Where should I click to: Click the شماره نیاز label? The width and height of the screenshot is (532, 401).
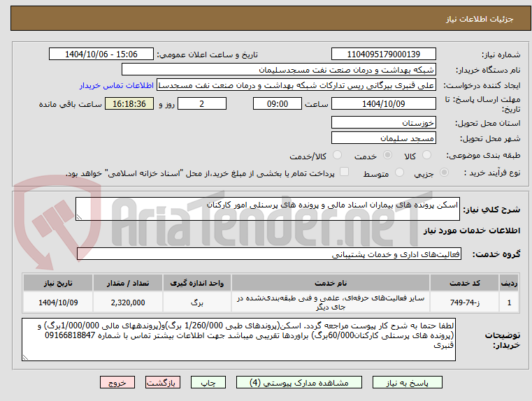[501, 54]
